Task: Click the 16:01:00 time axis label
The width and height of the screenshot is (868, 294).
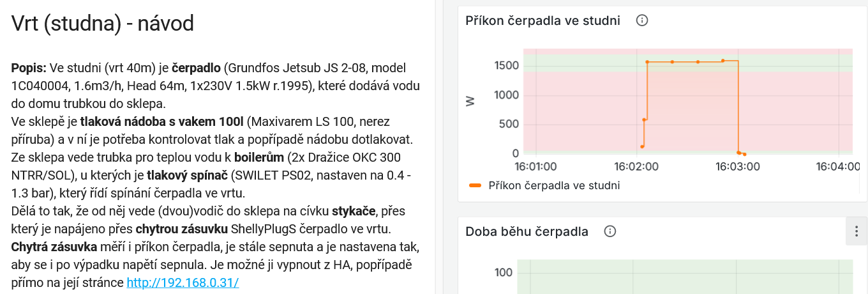Action: [536, 167]
